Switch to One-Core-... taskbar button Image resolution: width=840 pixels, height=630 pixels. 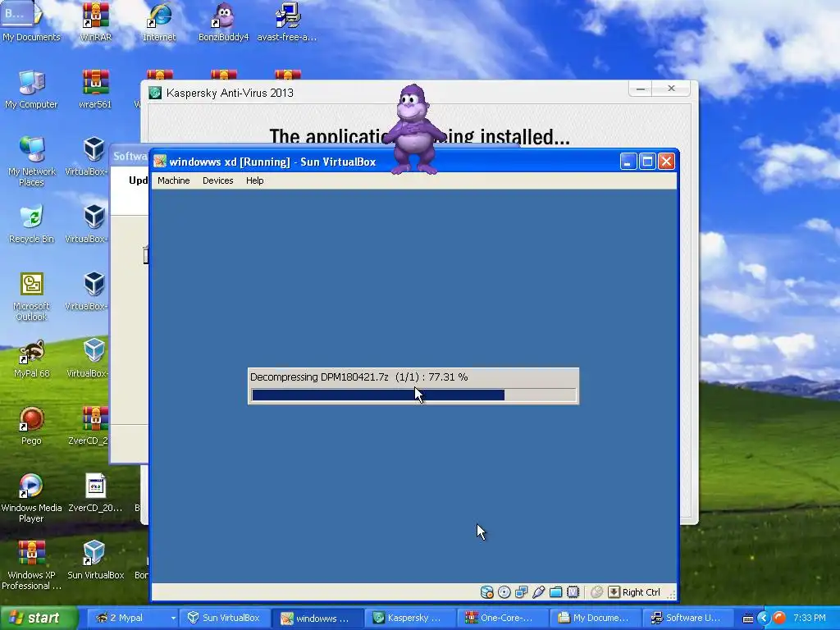(x=501, y=618)
